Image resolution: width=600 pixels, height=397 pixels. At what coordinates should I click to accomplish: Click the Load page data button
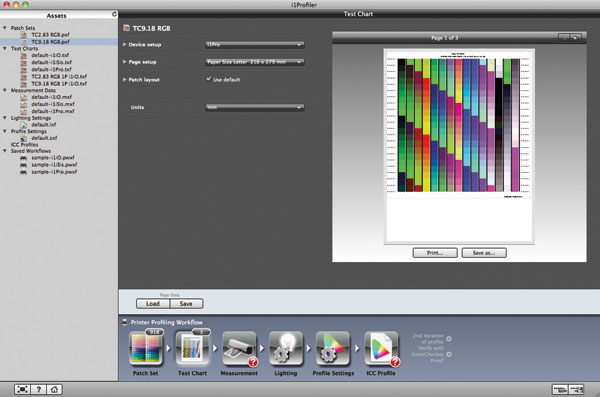[153, 304]
